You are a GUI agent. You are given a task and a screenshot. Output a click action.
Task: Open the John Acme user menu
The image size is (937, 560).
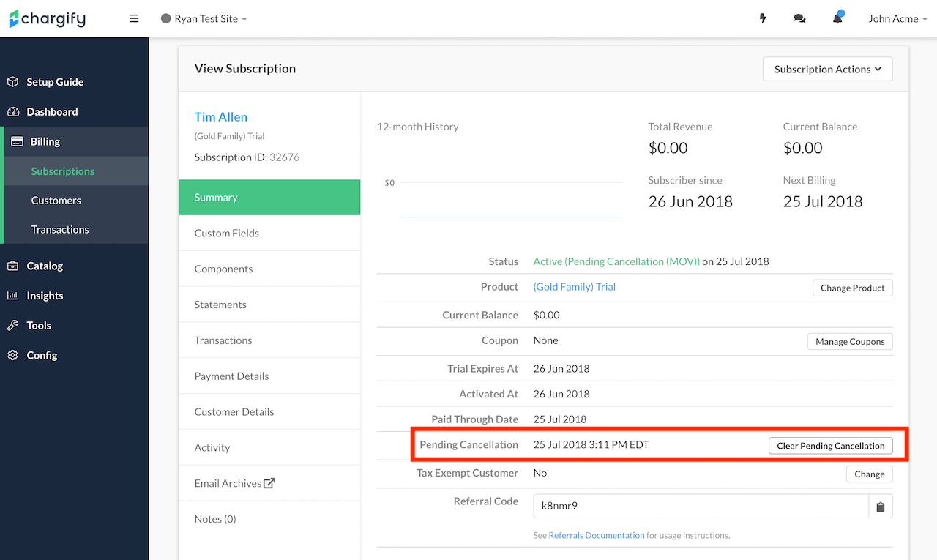coord(898,18)
